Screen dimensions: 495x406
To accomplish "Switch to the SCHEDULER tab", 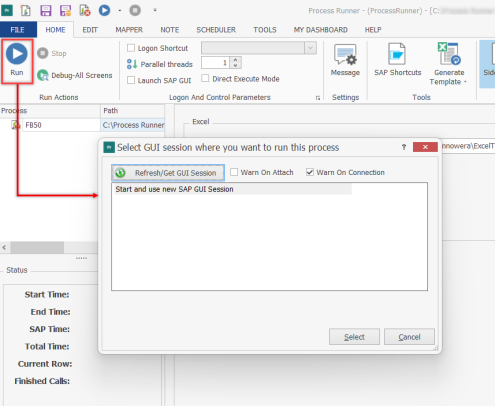I will pos(216,30).
